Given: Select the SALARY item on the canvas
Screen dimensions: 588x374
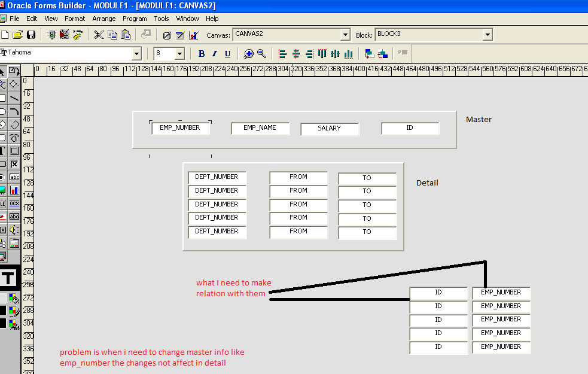Looking at the screenshot, I should (330, 129).
